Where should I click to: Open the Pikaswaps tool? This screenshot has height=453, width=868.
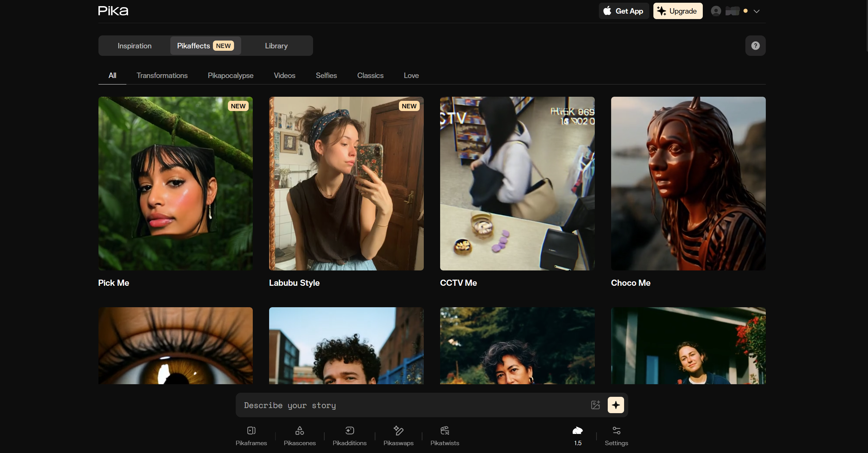pos(398,431)
